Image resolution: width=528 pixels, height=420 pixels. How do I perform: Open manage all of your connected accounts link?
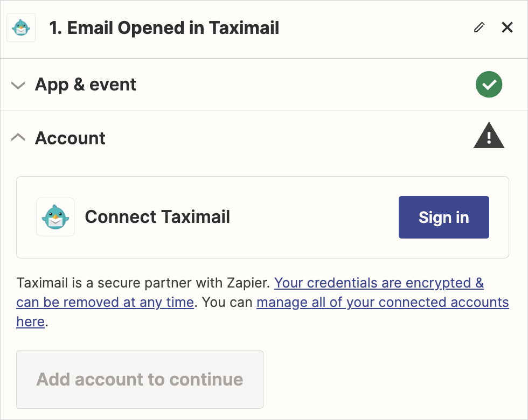click(383, 303)
